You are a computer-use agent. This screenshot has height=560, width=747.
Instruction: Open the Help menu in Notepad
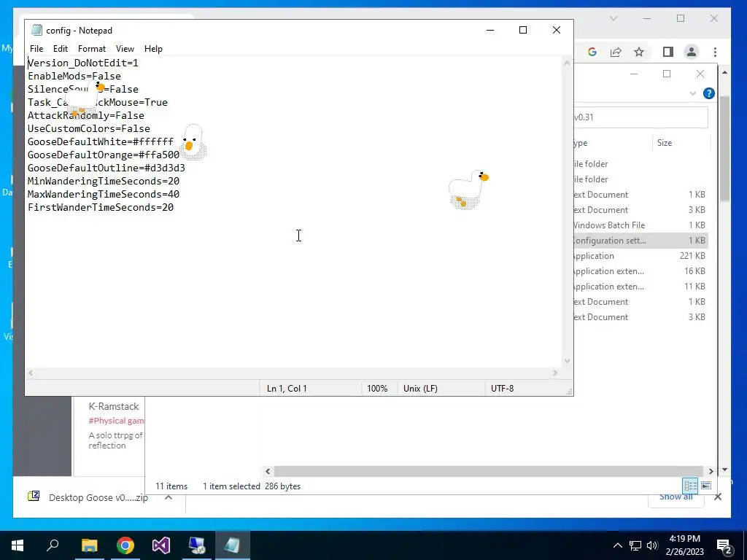click(x=153, y=49)
